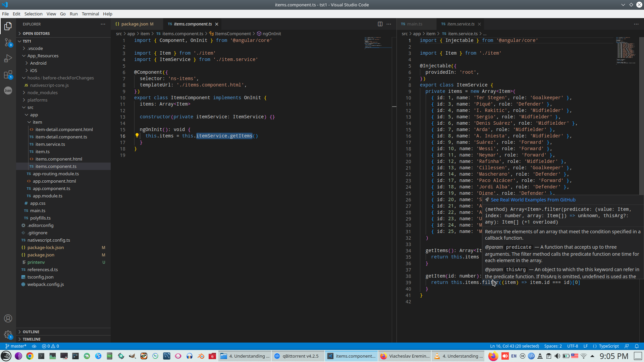644x362 pixels.
Task: Open the Extensions view
Action: pyautogui.click(x=8, y=74)
